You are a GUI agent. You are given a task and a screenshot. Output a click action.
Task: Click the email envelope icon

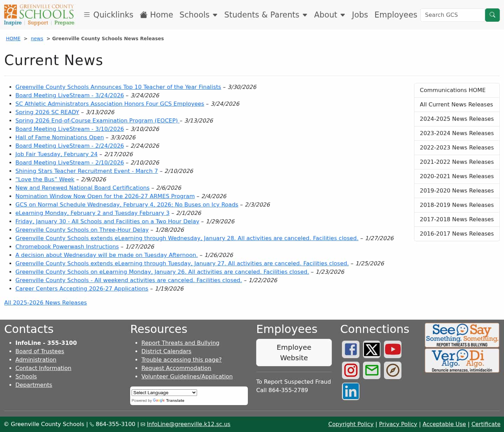371,370
